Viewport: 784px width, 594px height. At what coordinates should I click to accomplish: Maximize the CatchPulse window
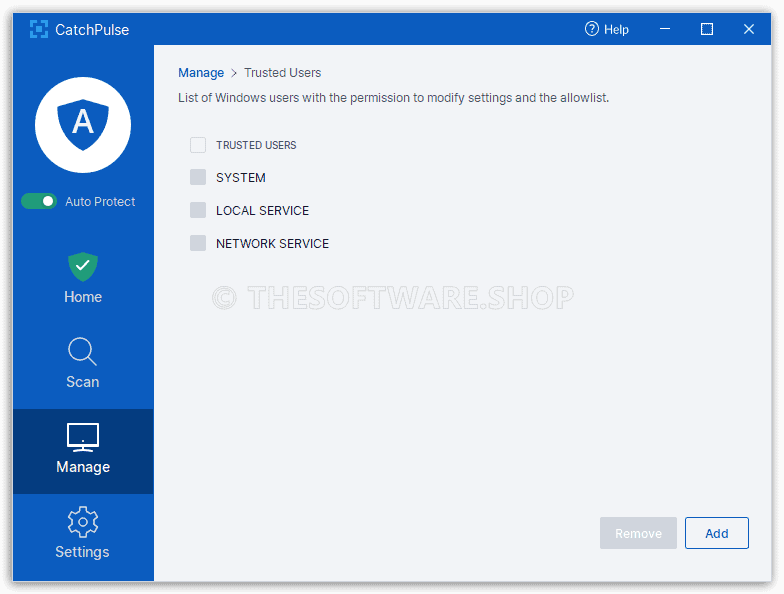click(707, 29)
